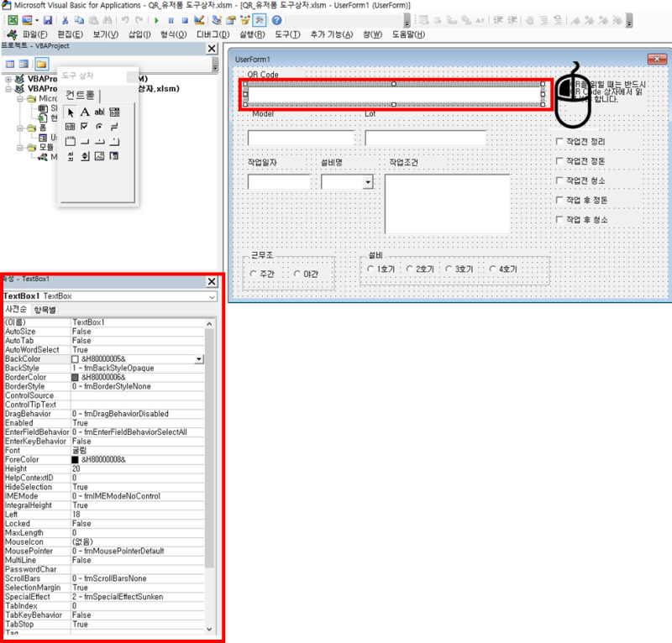Image resolution: width=672 pixels, height=643 pixels.
Task: Open the Object Browser from the toolbar
Action: pyautogui.click(x=245, y=21)
